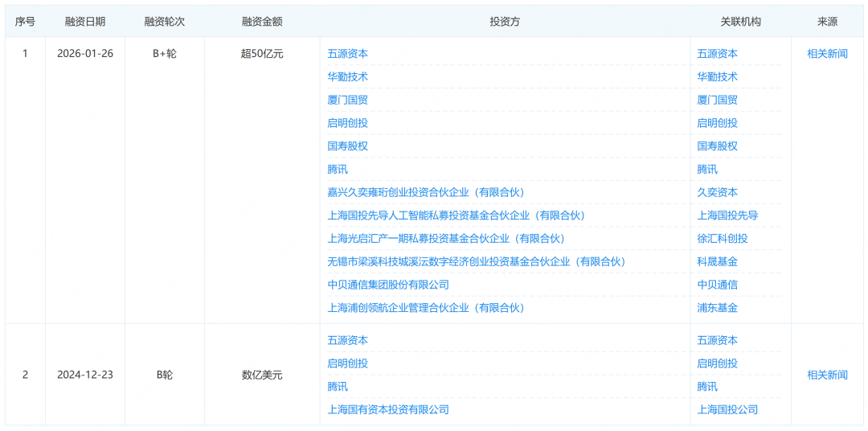Select the 融资金额 column header
The height and width of the screenshot is (431, 868).
point(262,22)
